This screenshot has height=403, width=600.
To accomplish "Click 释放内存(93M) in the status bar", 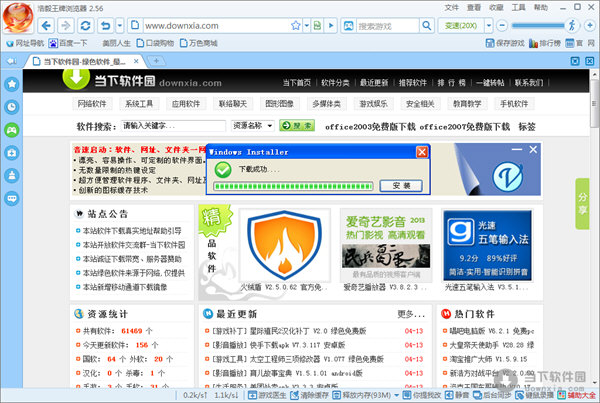I will [362, 395].
